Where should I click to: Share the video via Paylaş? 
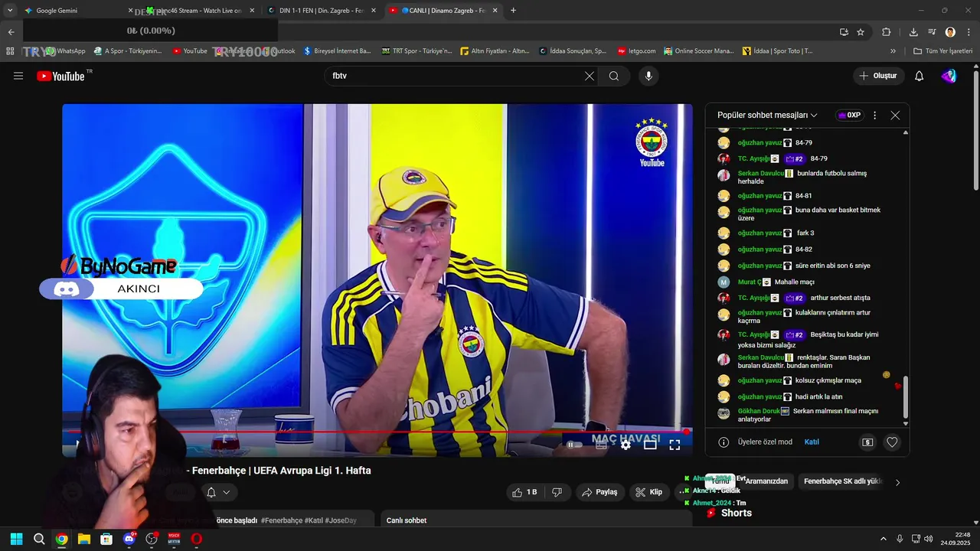click(600, 492)
